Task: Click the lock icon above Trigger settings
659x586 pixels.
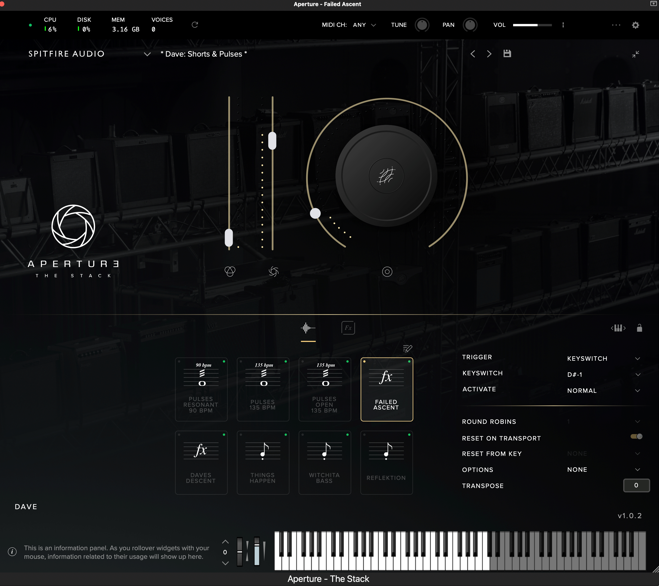Action: point(639,328)
